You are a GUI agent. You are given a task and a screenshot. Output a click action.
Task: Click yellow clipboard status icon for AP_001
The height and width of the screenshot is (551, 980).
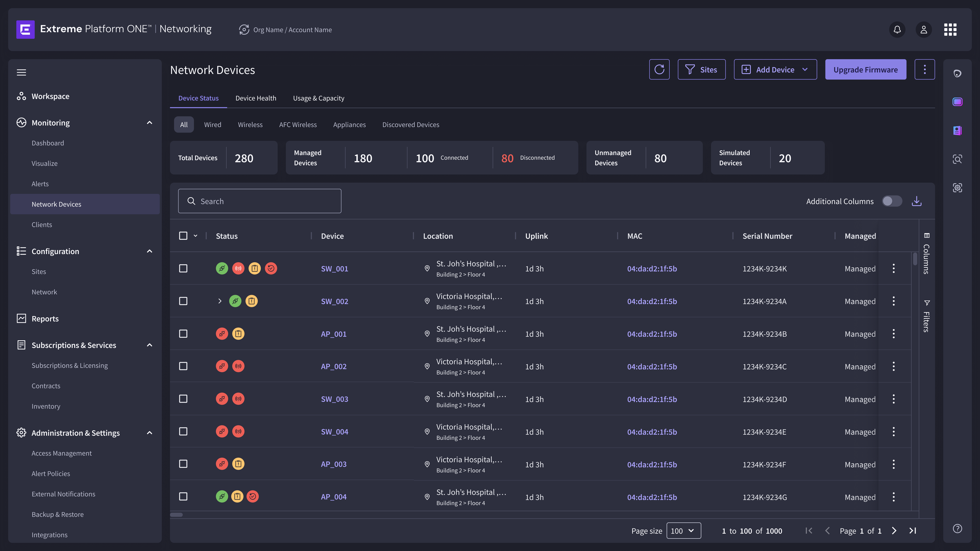click(x=239, y=334)
